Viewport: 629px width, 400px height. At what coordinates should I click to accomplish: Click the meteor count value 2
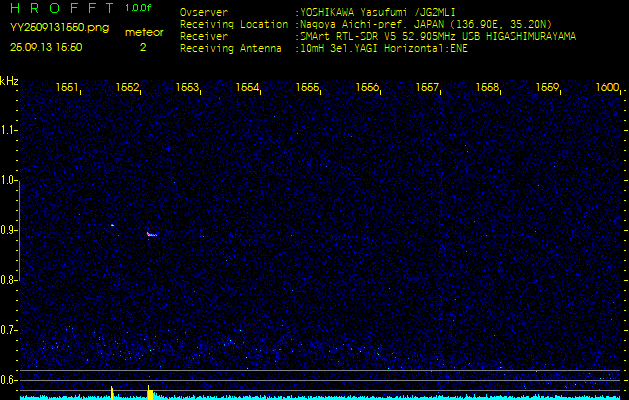[143, 47]
